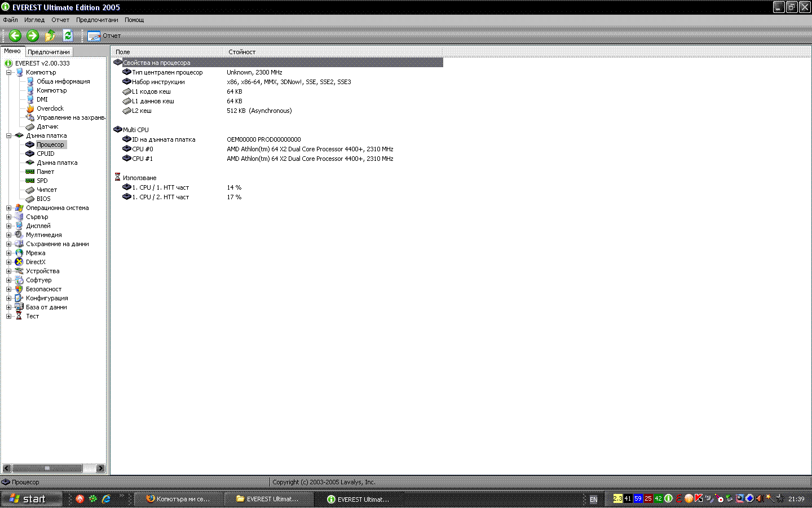The image size is (812, 508).
Task: Select the Свойства на процесора header row
Action: point(278,63)
